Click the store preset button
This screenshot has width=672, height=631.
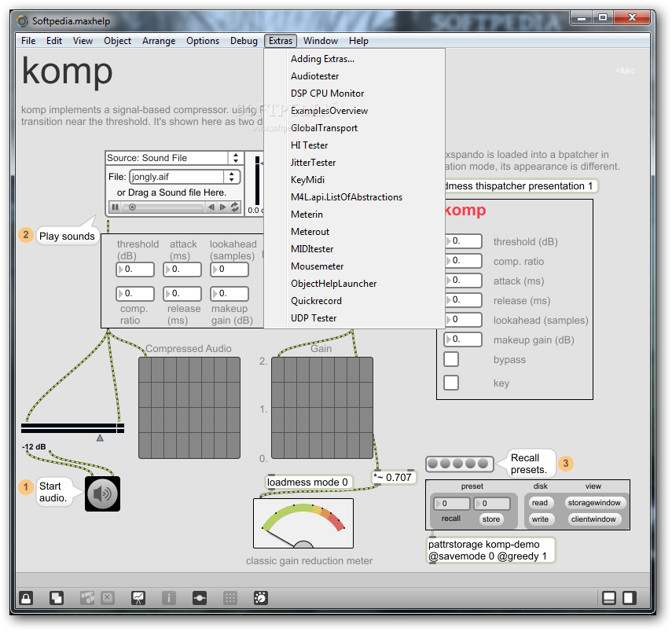tap(491, 519)
